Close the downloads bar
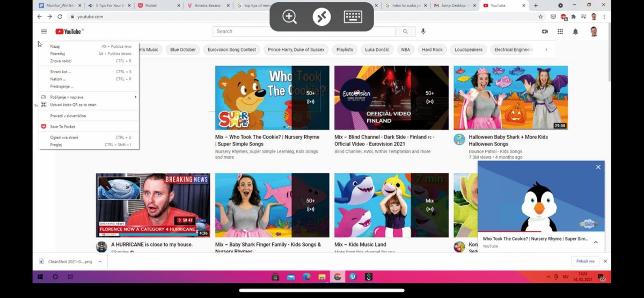The width and height of the screenshot is (644, 298). [605, 261]
